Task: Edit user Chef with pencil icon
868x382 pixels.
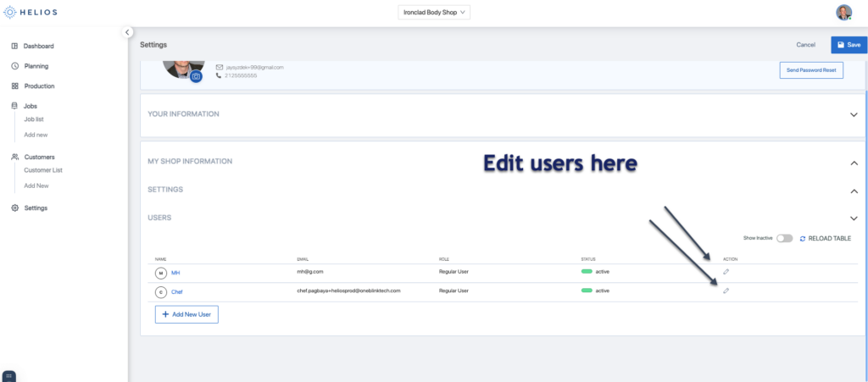Action: [x=726, y=291]
